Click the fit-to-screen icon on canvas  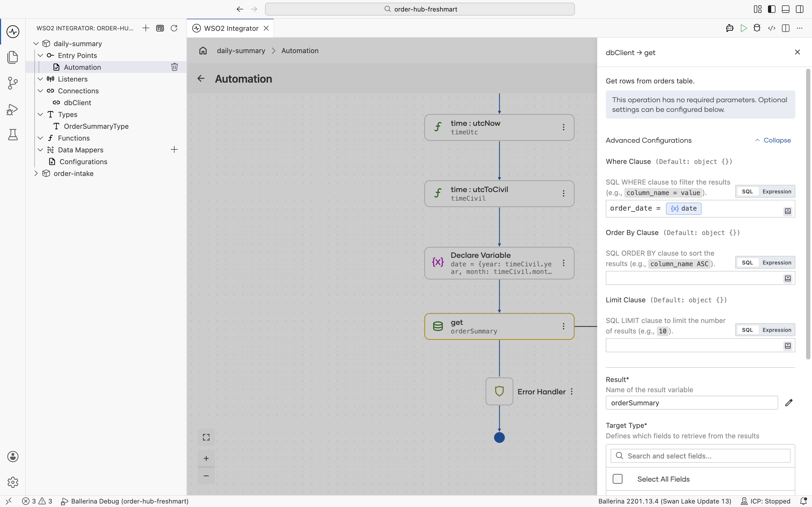(x=206, y=437)
